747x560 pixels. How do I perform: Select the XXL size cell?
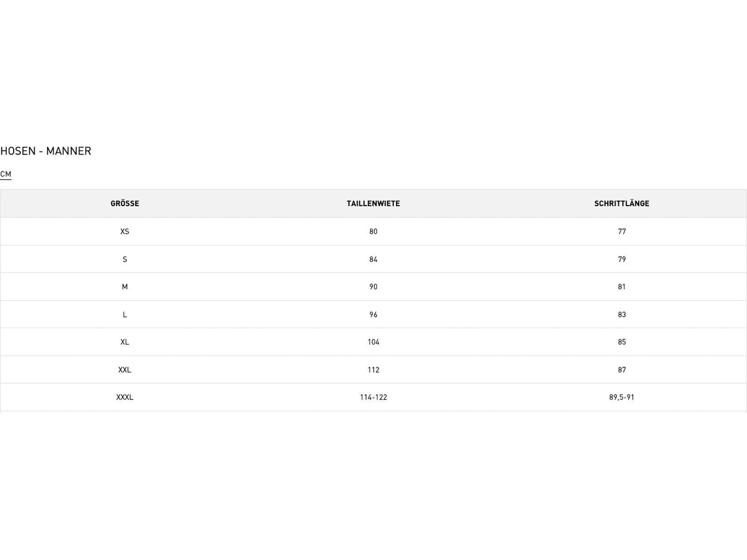point(125,370)
